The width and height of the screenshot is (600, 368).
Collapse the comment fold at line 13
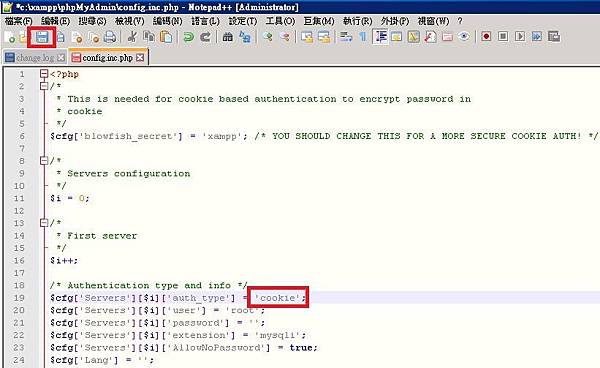[44, 223]
